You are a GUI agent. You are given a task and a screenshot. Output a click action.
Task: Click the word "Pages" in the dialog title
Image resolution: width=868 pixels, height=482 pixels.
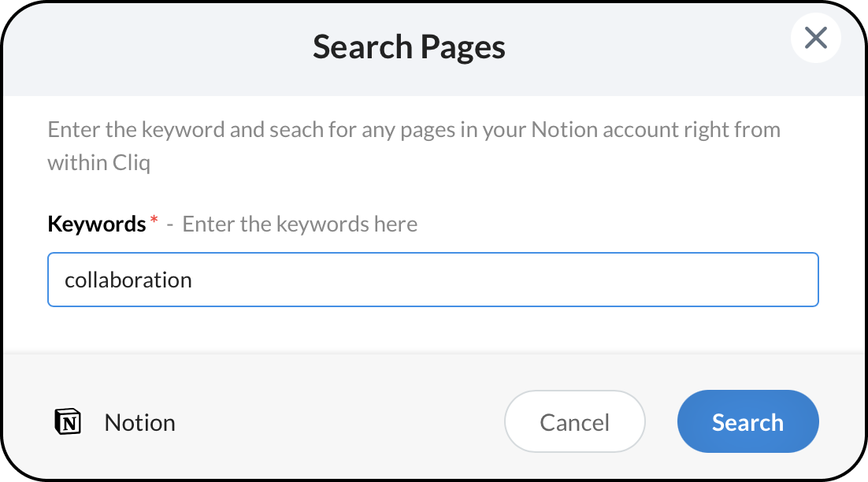coord(462,47)
